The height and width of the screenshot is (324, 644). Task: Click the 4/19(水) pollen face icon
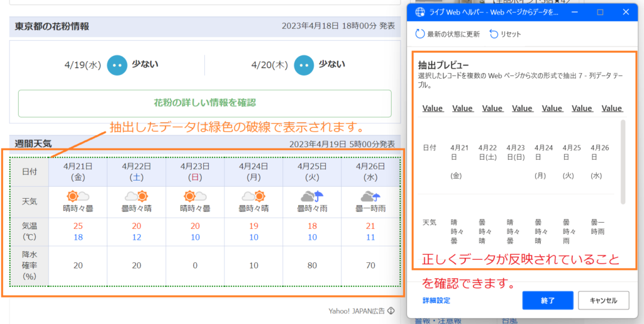[x=116, y=65]
